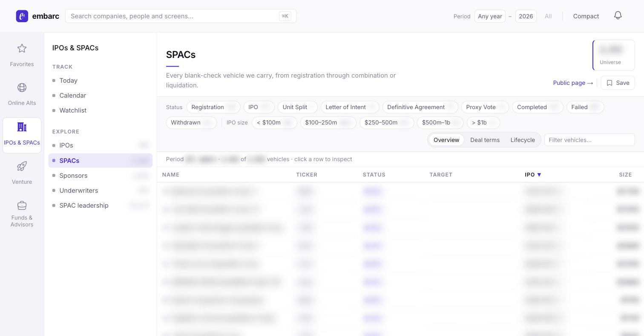Select the Overview tab
The height and width of the screenshot is (336, 644).
click(446, 140)
